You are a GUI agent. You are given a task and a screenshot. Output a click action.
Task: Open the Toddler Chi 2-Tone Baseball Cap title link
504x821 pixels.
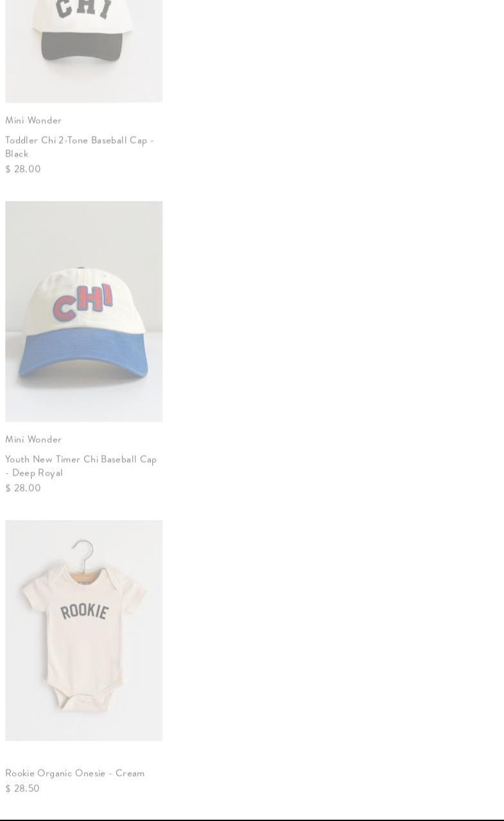click(80, 146)
